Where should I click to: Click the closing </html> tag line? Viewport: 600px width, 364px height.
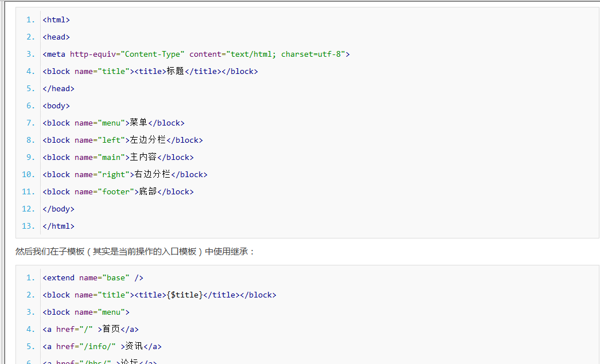pyautogui.click(x=59, y=226)
